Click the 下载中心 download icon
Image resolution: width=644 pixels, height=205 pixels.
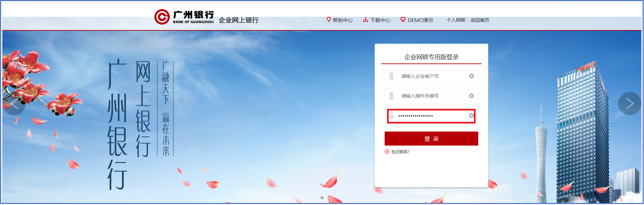click(366, 20)
